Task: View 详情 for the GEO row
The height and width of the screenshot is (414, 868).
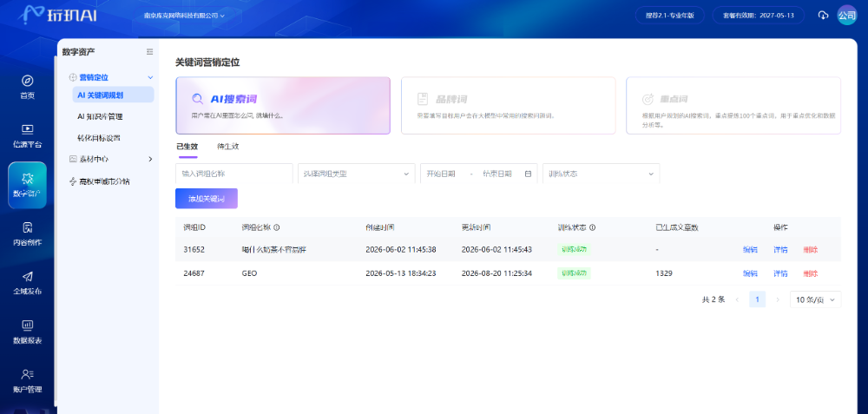Action: [780, 273]
